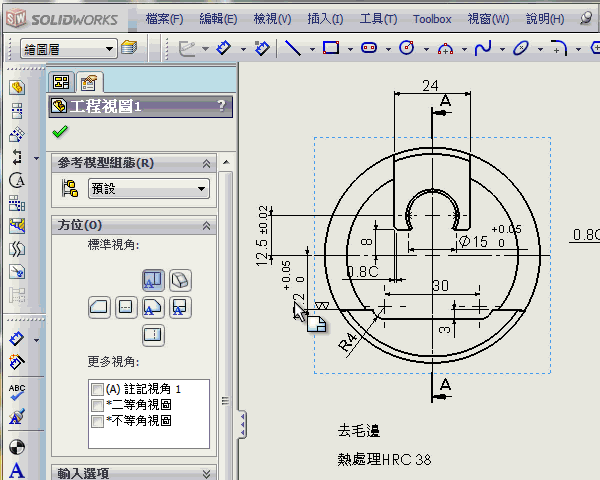Select the Sketch Fillet tool
The width and height of the screenshot is (600, 480).
coord(559,48)
